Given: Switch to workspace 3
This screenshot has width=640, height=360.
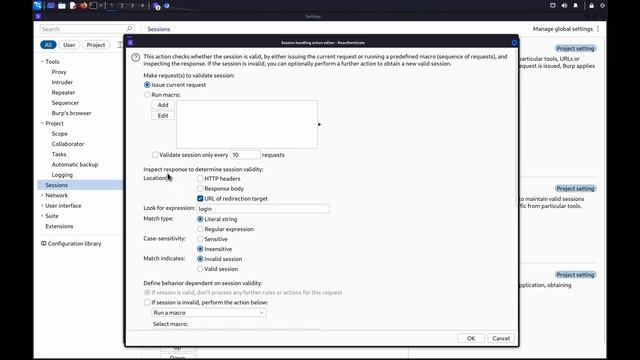Looking at the screenshot, I should [x=132, y=6].
